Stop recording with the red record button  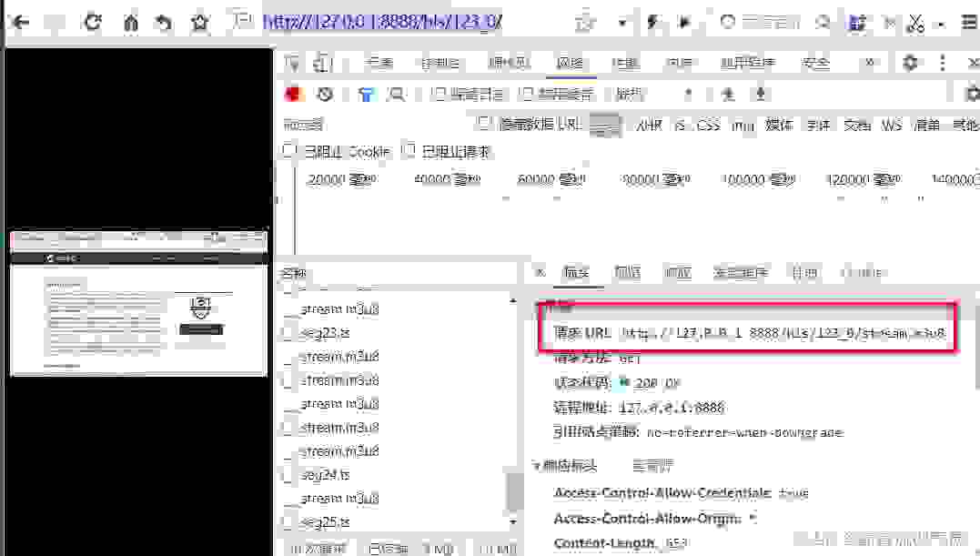coord(293,95)
